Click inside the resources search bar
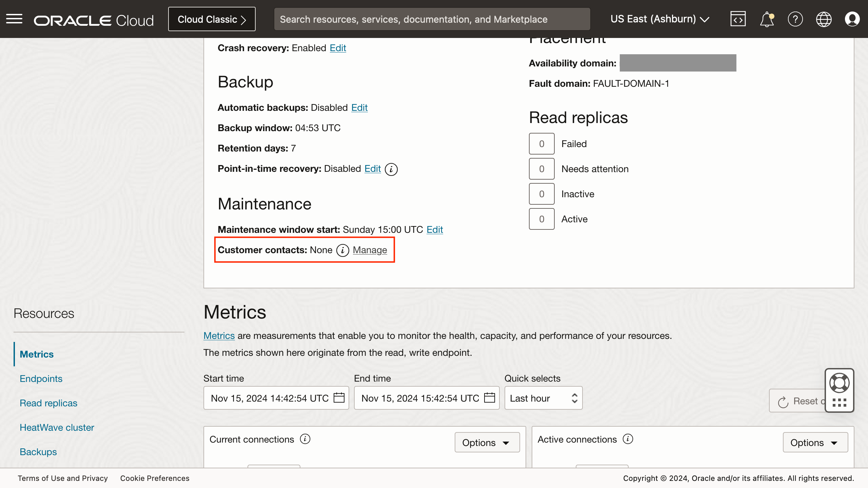This screenshot has height=488, width=868. [x=432, y=19]
